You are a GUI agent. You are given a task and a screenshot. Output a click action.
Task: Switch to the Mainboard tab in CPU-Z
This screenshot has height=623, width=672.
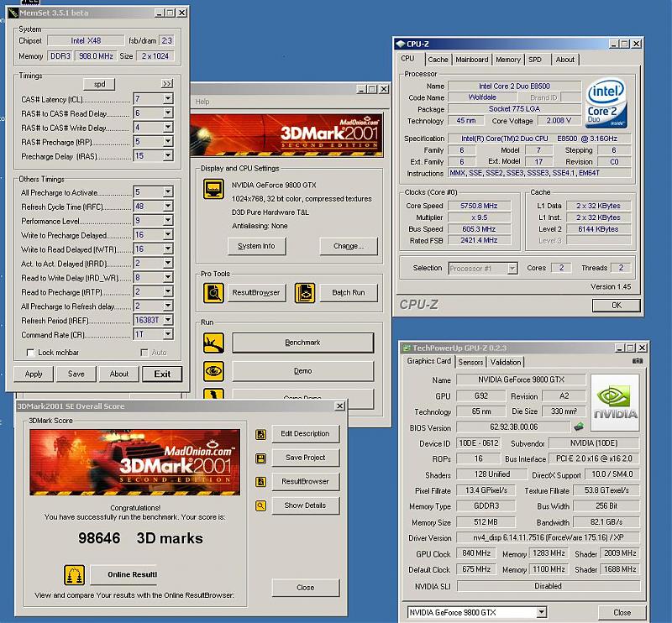click(x=471, y=60)
